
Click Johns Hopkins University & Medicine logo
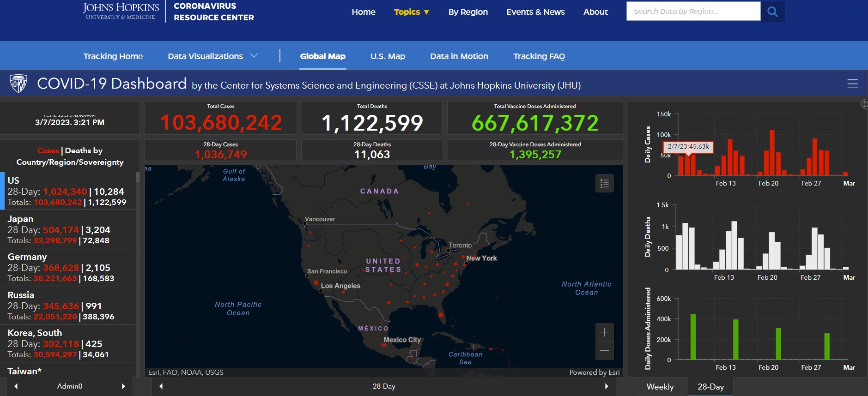point(121,12)
